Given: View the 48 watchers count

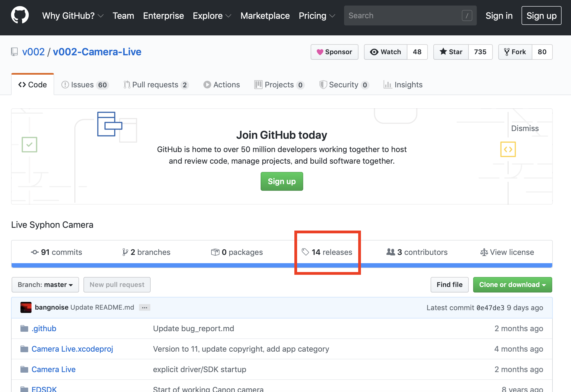Looking at the screenshot, I should (x=417, y=52).
